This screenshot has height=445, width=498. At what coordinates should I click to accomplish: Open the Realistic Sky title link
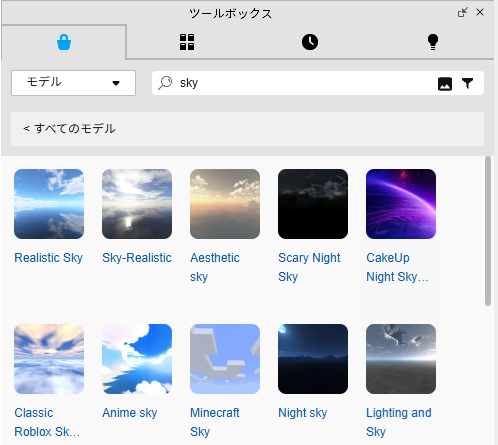click(x=49, y=258)
